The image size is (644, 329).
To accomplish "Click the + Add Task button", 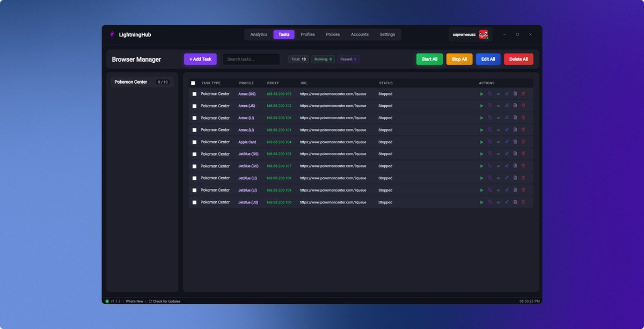I will tap(200, 59).
